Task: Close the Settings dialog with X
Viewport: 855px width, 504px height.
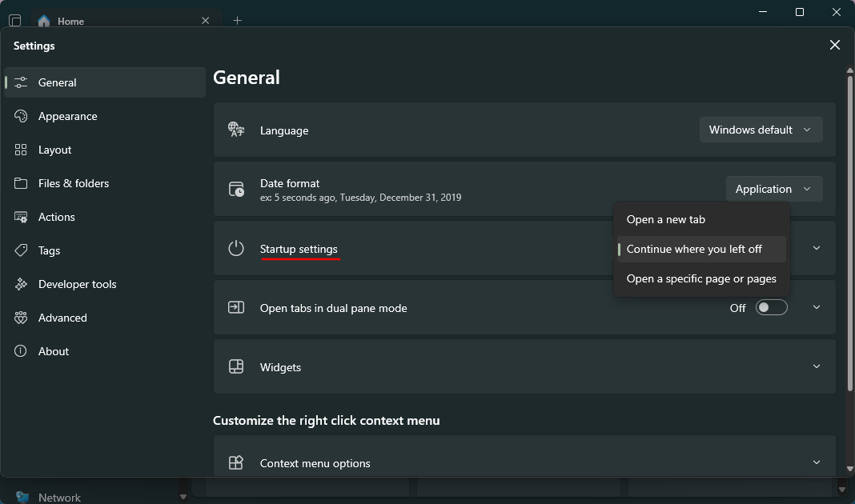Action: [x=835, y=46]
